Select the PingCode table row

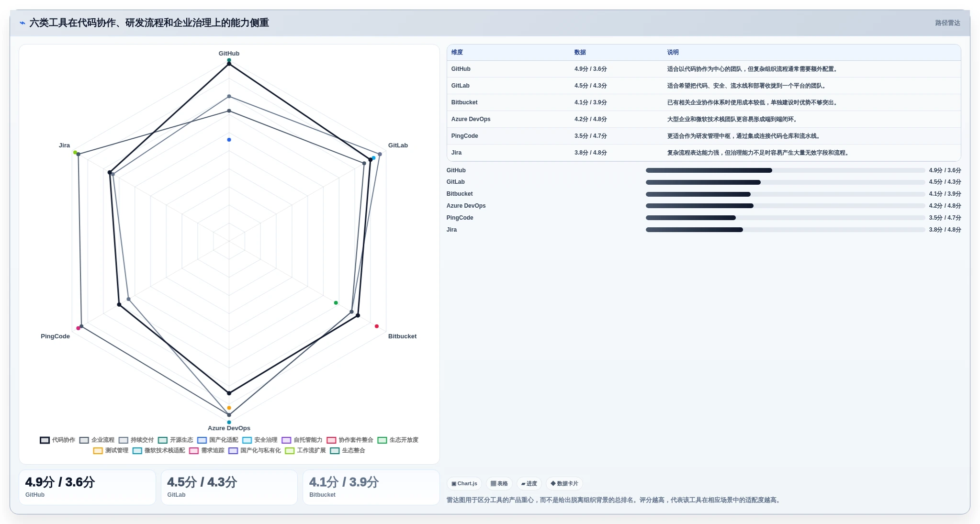pos(703,136)
